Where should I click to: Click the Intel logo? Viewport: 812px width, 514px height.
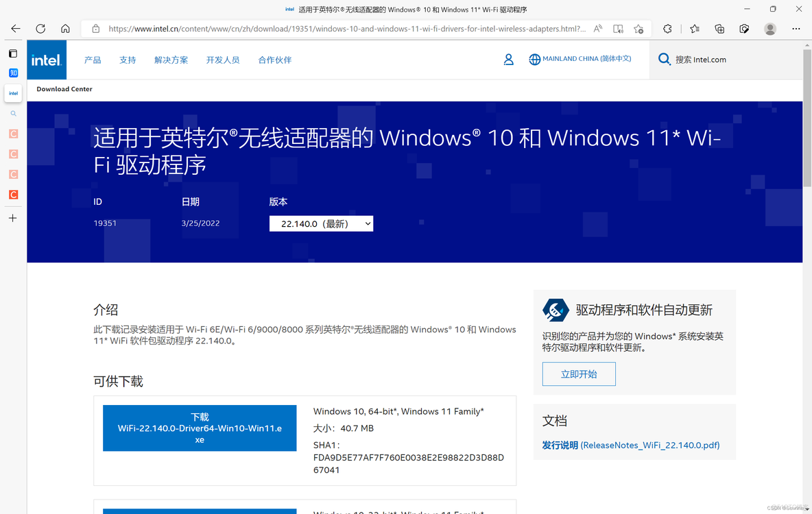(x=47, y=60)
